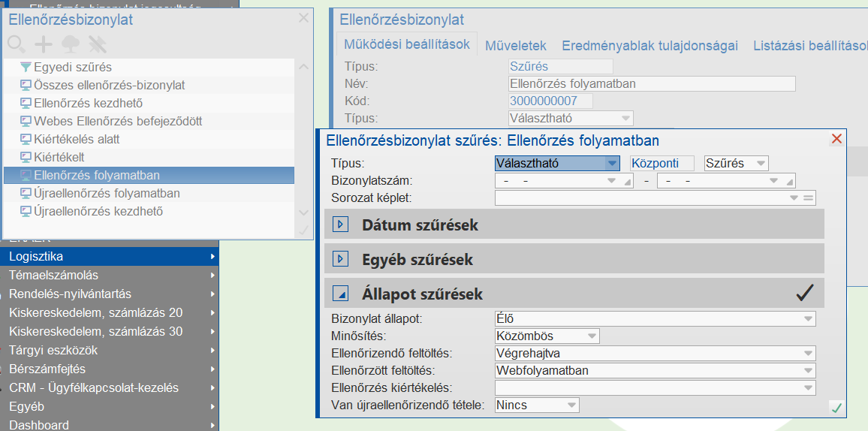Select Újraellenőrzés folyamatban list item

[x=149, y=194]
